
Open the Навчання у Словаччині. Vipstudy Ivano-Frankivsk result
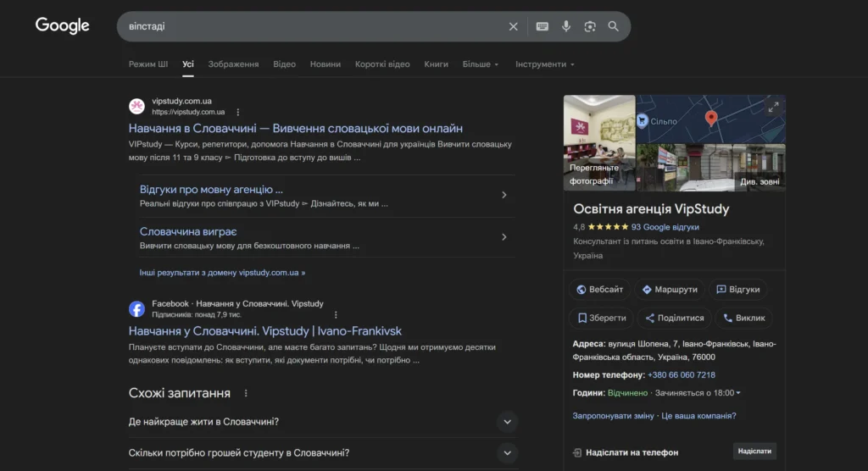click(x=265, y=331)
